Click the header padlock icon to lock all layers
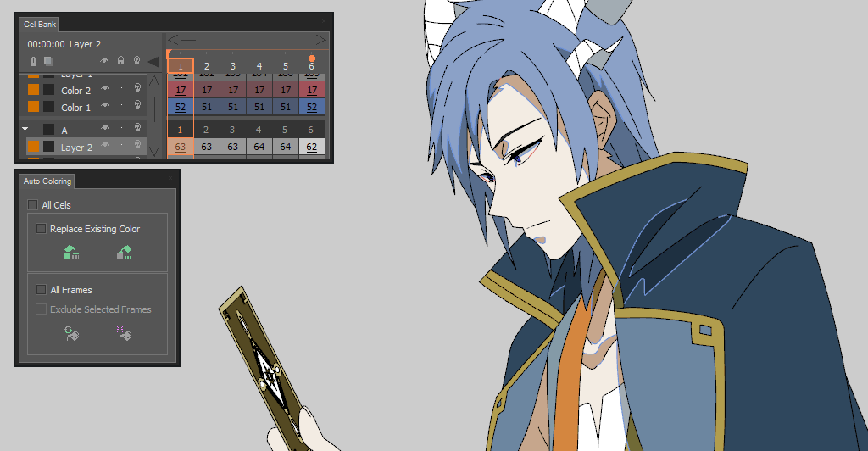Image resolution: width=868 pixels, height=451 pixels. pyautogui.click(x=120, y=60)
